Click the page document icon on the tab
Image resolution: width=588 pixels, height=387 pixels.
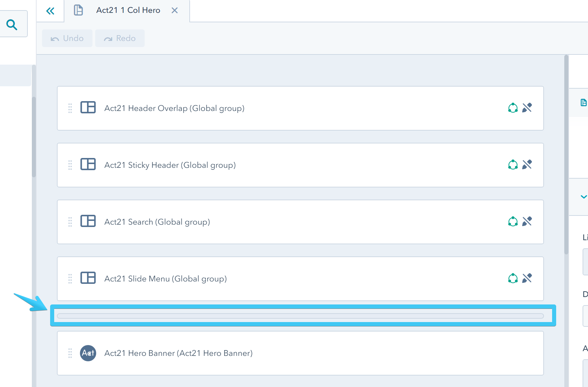pyautogui.click(x=78, y=10)
